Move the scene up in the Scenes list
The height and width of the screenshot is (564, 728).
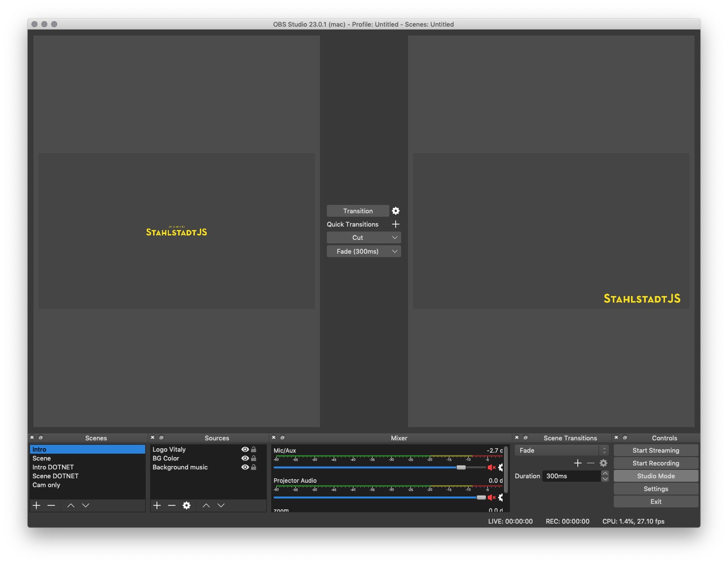[71, 505]
